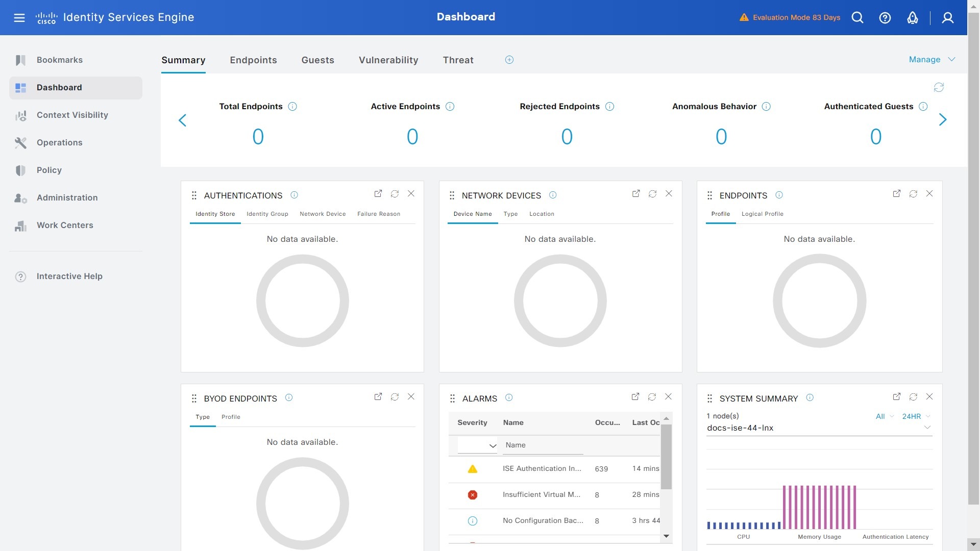
Task: Refresh the Authentications dashlet
Action: [395, 194]
